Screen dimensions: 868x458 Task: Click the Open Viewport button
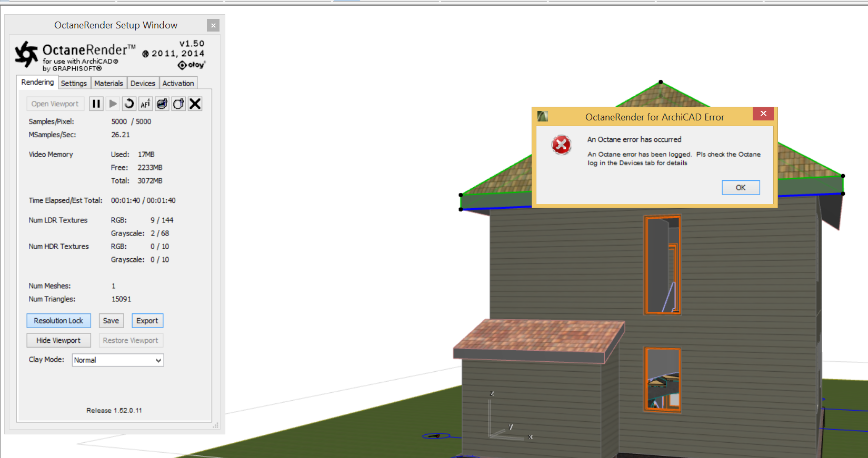tap(55, 104)
